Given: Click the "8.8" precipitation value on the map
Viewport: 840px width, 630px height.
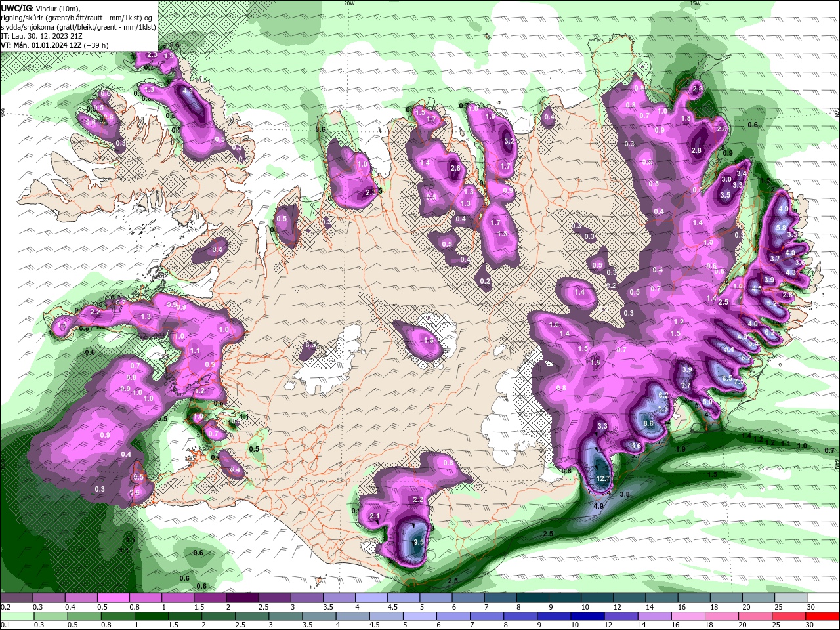Looking at the screenshot, I should (649, 424).
